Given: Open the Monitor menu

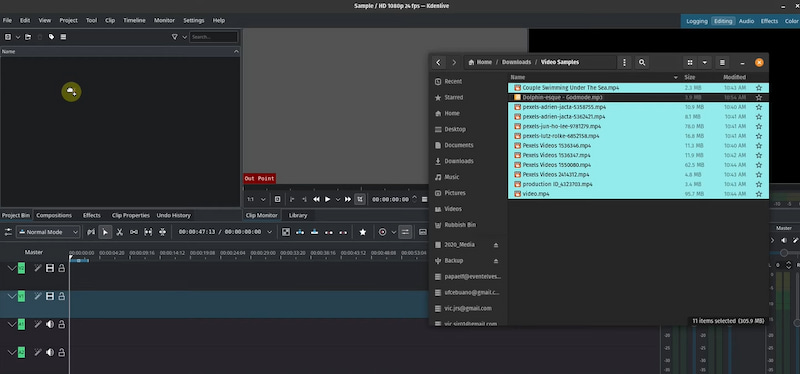Looking at the screenshot, I should [x=164, y=20].
